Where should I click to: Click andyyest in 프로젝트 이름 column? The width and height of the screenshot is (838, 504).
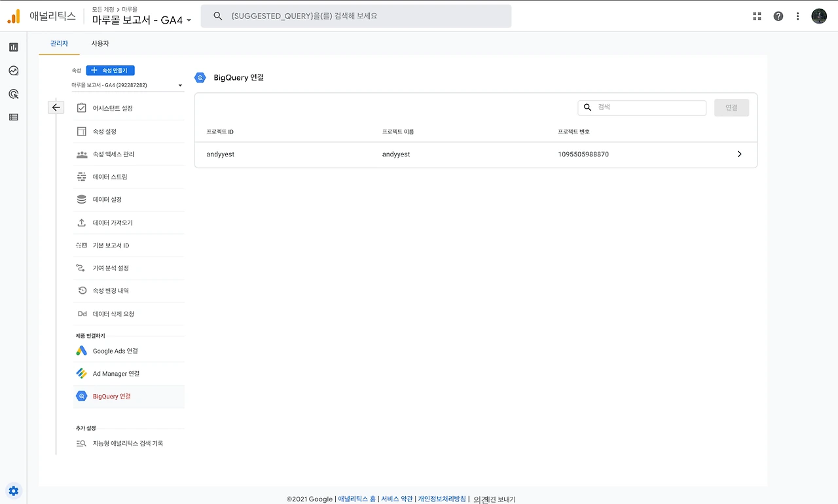tap(396, 154)
